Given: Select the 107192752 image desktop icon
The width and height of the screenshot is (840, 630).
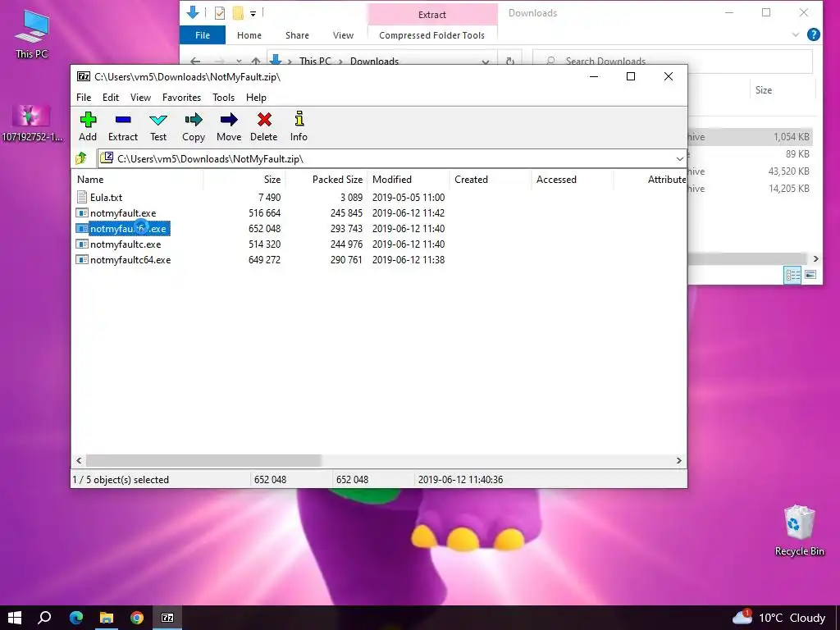Looking at the screenshot, I should [31, 123].
